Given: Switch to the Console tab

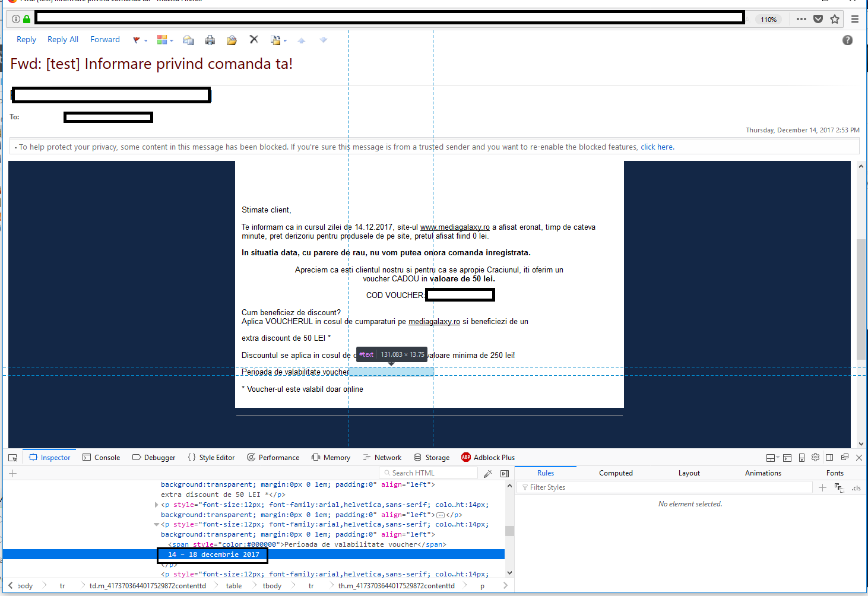Looking at the screenshot, I should [x=102, y=458].
